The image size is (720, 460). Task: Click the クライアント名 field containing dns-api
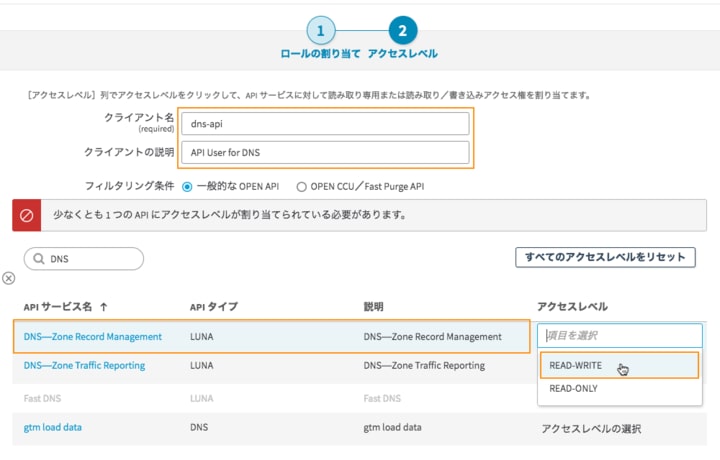point(326,123)
